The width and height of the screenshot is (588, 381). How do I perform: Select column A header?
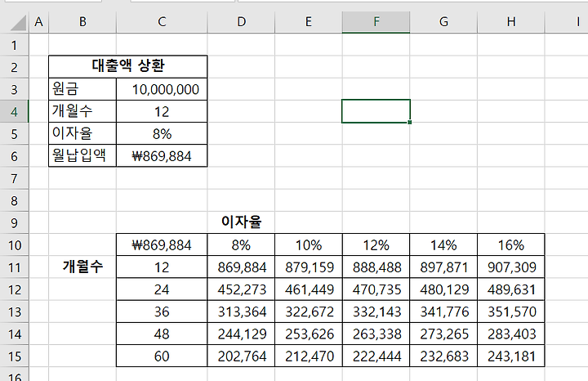(x=38, y=22)
